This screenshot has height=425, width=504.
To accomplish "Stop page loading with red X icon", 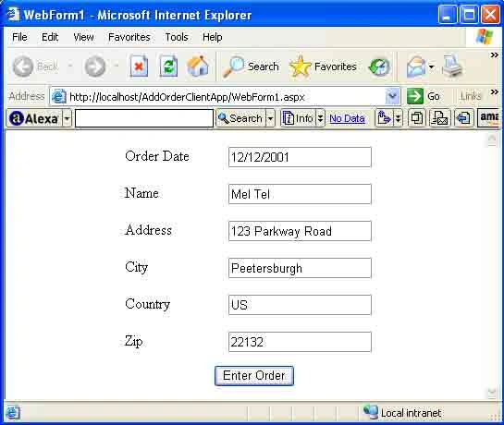I will pyautogui.click(x=139, y=67).
